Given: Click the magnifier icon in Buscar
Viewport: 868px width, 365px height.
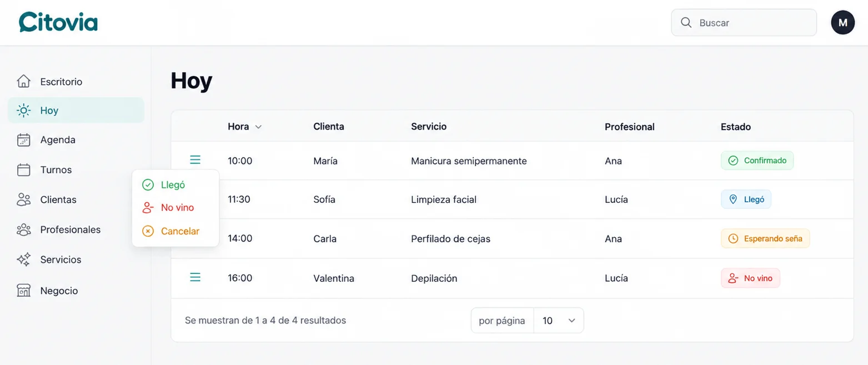Looking at the screenshot, I should pyautogui.click(x=686, y=23).
